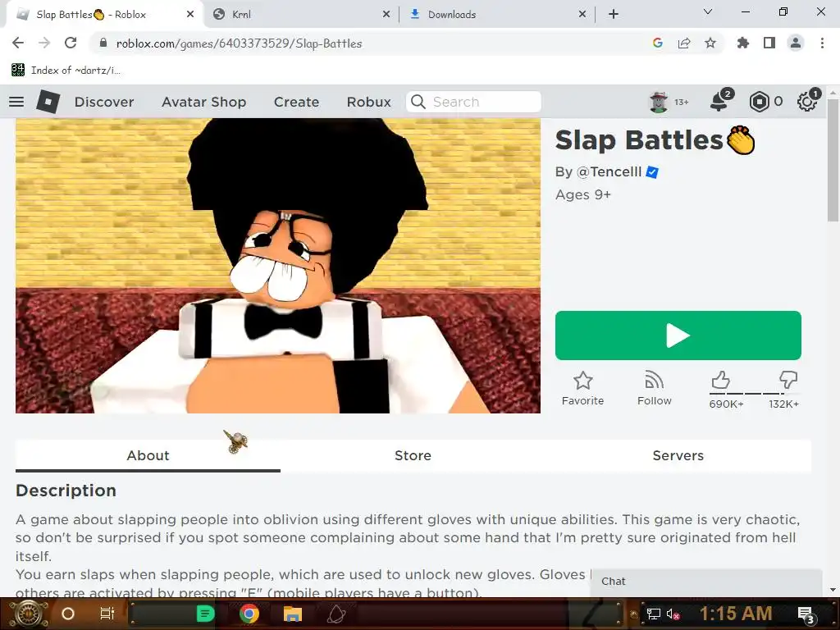Close the Downloads tab

[582, 15]
